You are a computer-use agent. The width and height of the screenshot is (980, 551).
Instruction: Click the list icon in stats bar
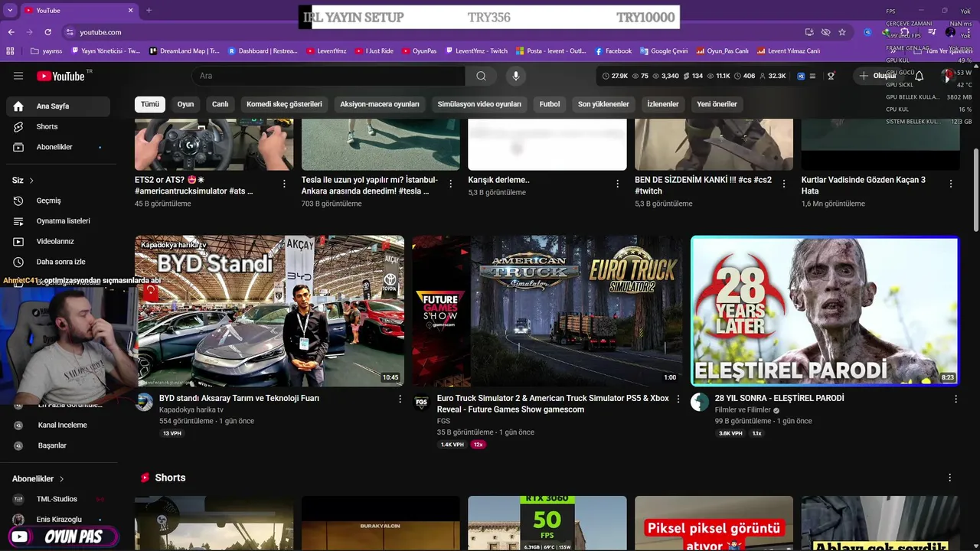[x=812, y=76]
